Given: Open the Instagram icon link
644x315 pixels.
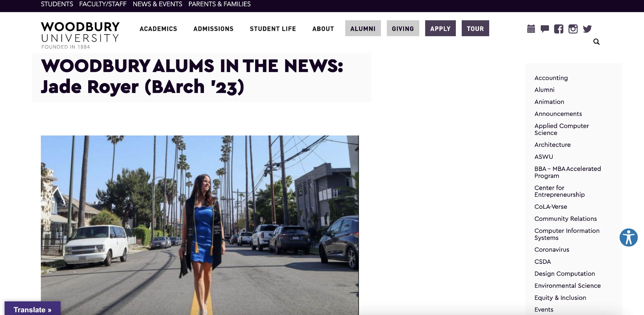Looking at the screenshot, I should pyautogui.click(x=573, y=29).
